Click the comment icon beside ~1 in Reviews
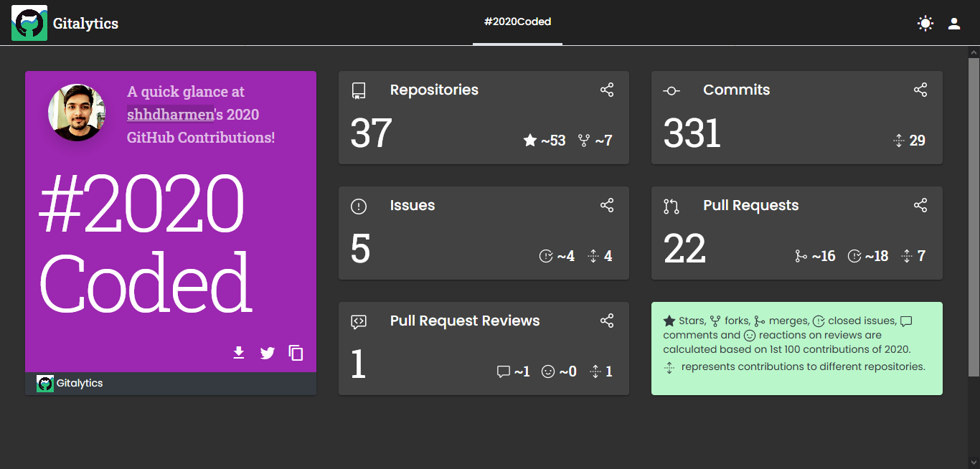The width and height of the screenshot is (980, 469). point(504,371)
